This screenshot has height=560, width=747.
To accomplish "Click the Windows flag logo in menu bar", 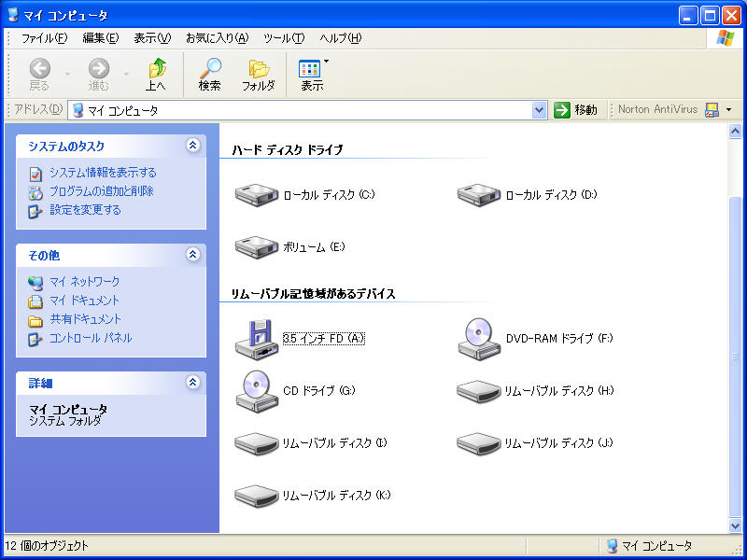I will [725, 38].
